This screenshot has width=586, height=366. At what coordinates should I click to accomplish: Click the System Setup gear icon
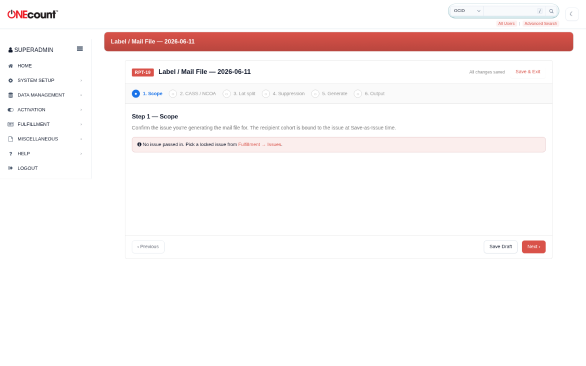coord(10,80)
